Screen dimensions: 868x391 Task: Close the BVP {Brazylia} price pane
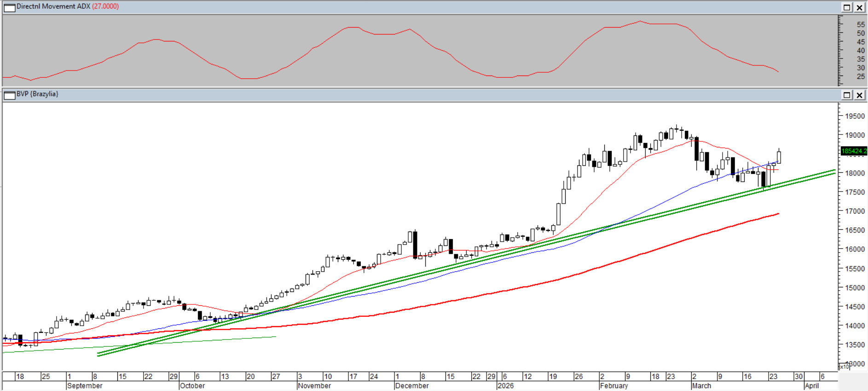click(x=859, y=95)
